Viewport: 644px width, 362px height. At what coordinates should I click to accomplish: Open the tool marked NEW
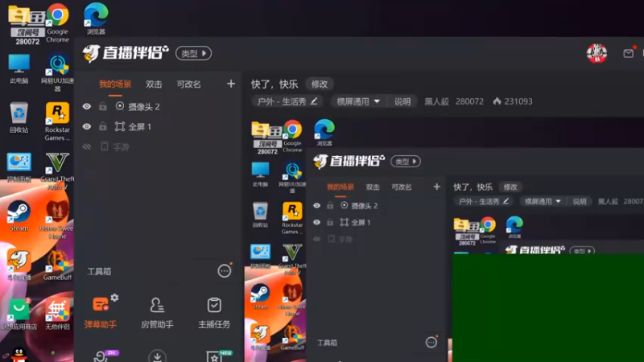coord(217,356)
